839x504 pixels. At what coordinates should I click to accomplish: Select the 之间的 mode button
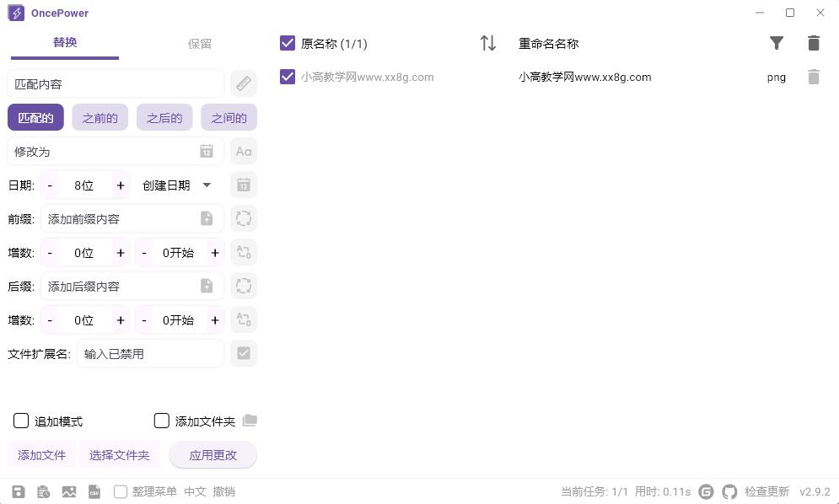[229, 117]
